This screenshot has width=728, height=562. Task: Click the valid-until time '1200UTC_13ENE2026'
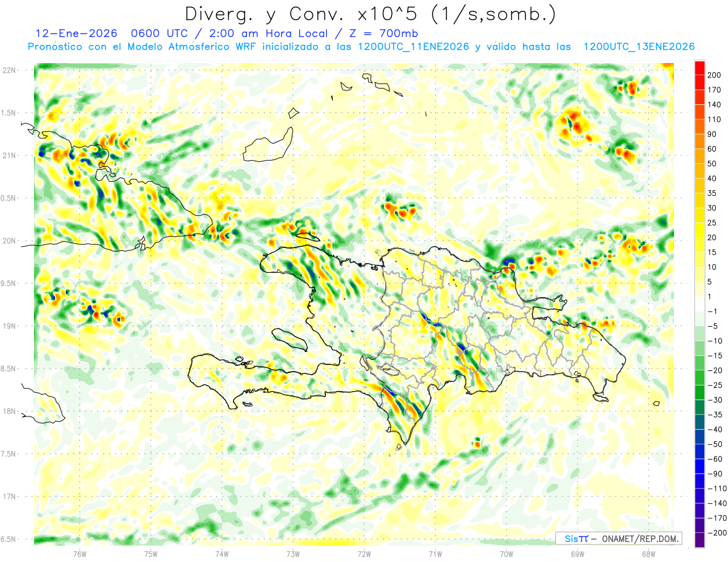click(x=639, y=47)
